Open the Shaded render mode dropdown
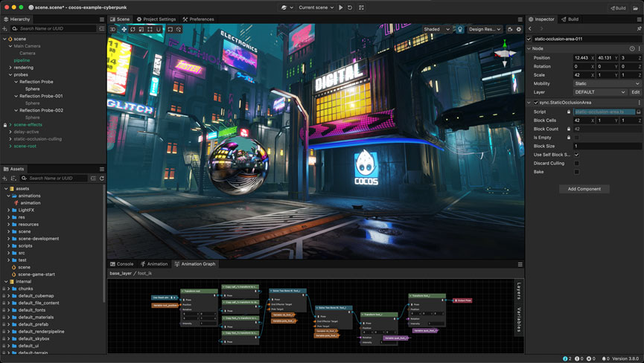This screenshot has height=363, width=644. tap(436, 30)
